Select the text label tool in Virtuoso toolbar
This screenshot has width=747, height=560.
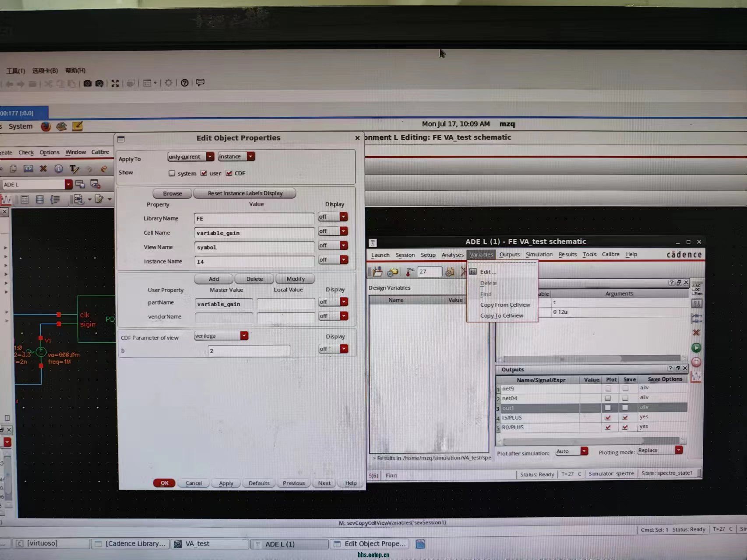pyautogui.click(x=74, y=169)
